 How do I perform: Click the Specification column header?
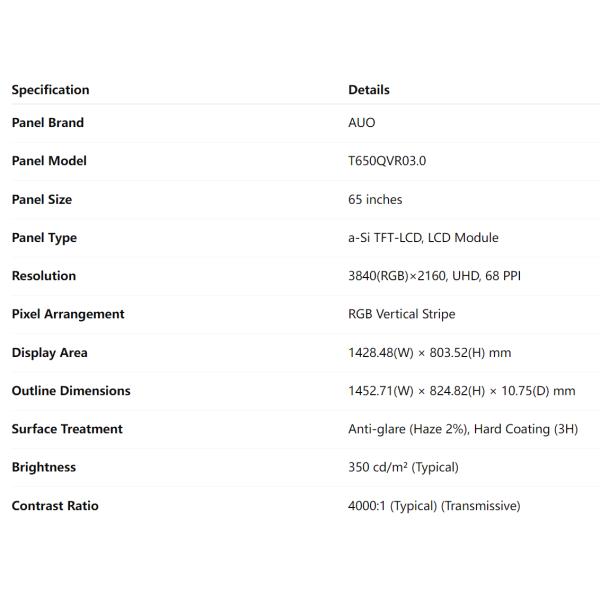point(50,90)
